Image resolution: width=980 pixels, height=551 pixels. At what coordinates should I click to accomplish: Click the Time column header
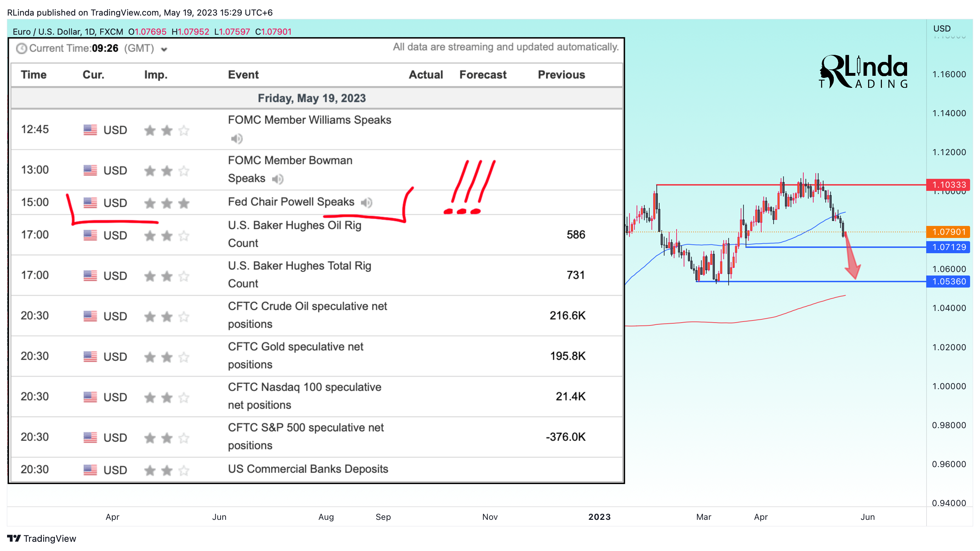[34, 75]
